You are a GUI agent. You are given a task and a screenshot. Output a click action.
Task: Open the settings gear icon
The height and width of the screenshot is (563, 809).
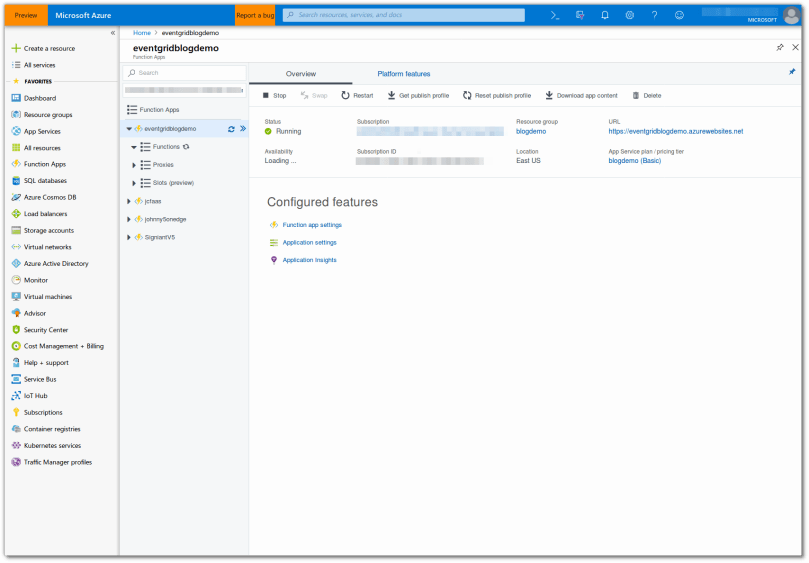pyautogui.click(x=630, y=15)
